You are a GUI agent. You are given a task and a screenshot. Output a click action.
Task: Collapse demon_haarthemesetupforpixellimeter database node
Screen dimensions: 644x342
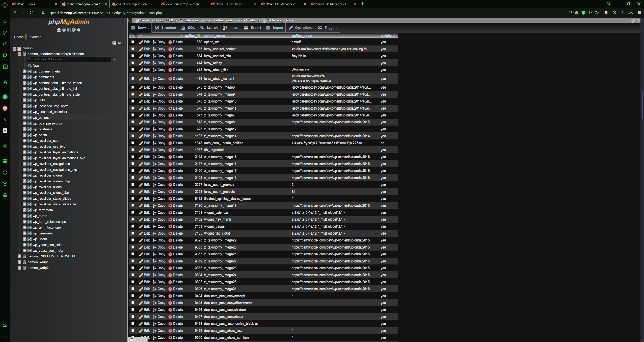pyautogui.click(x=19, y=54)
